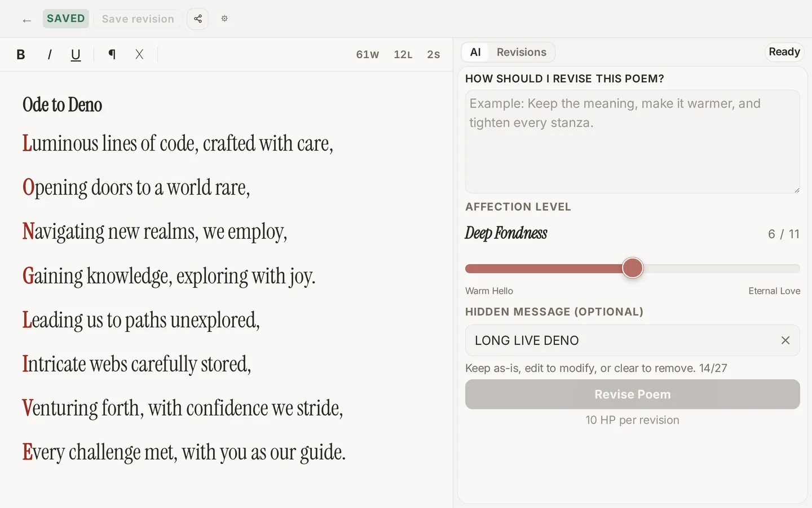Open the share options icon

click(x=198, y=19)
